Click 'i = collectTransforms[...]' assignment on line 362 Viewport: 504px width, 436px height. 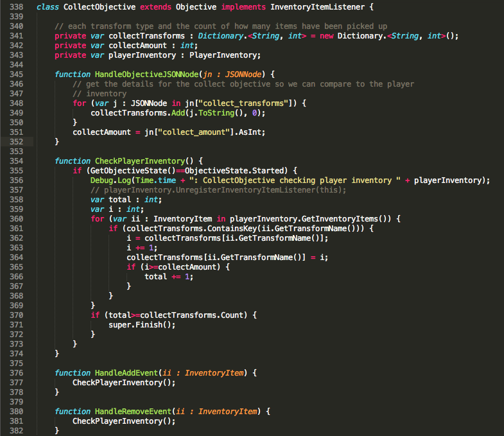[227, 238]
